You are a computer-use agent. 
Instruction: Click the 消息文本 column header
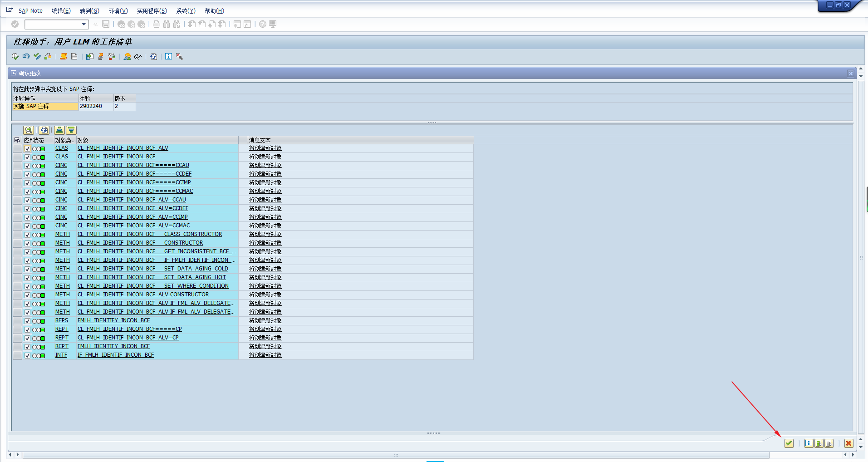(360, 140)
